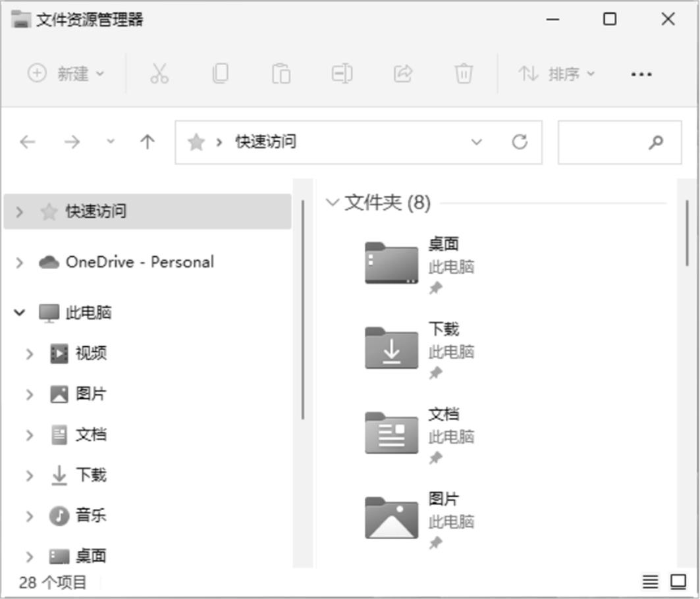Click the 新建 button
This screenshot has height=599, width=700.
[x=66, y=73]
